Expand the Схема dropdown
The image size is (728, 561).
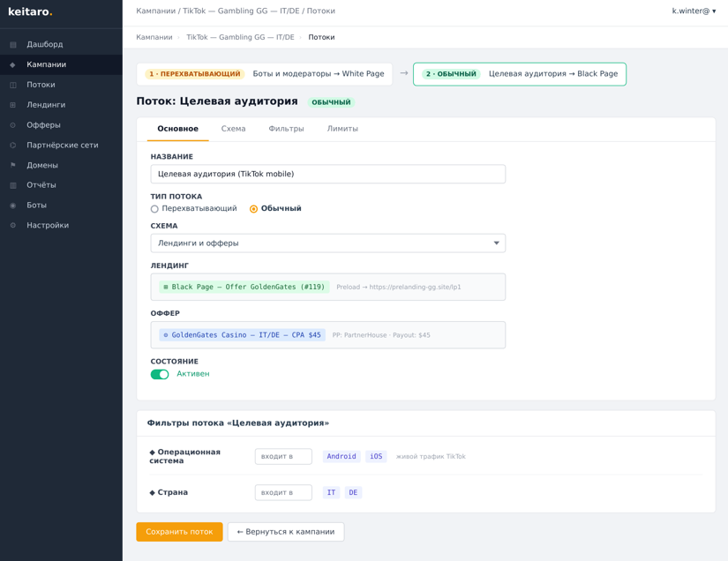point(327,243)
